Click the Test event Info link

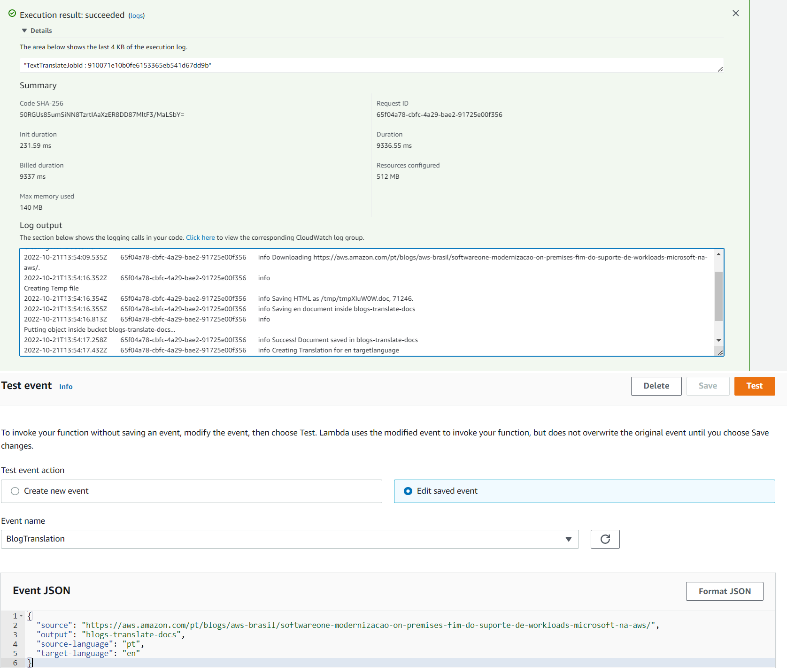[66, 387]
